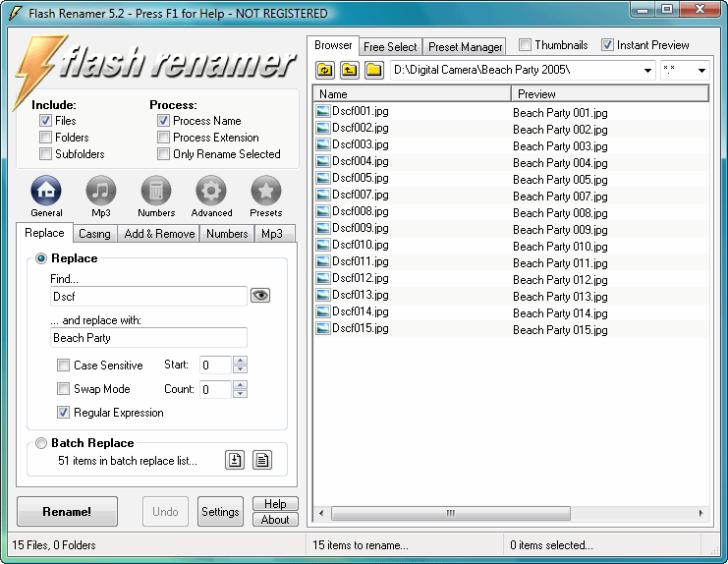Decrease the Start value spinner
728x564 pixels.
coord(240,369)
